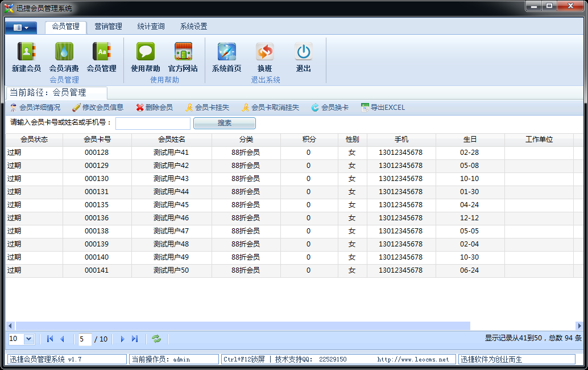Select row with card number 000135
Image resolution: width=588 pixels, height=370 pixels.
[x=97, y=205]
